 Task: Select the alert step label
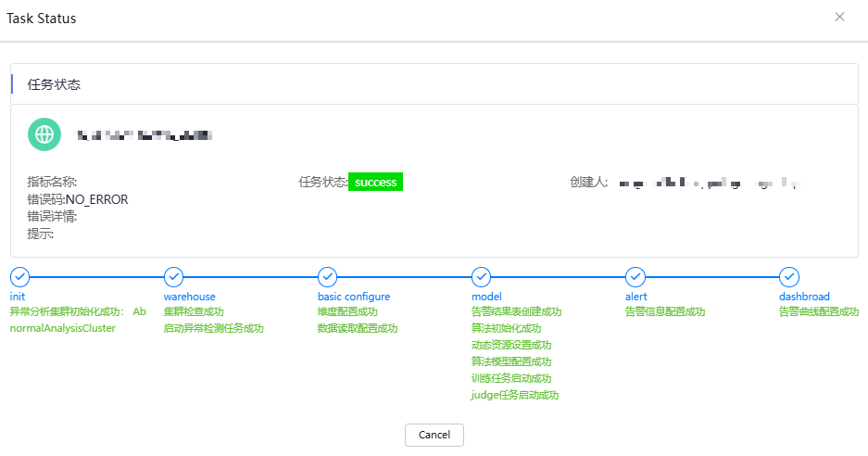(636, 297)
